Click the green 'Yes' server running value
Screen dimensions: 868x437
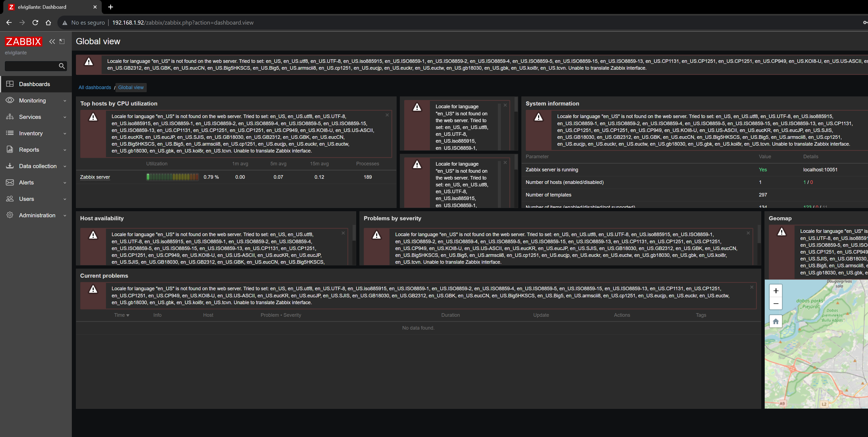(x=763, y=170)
